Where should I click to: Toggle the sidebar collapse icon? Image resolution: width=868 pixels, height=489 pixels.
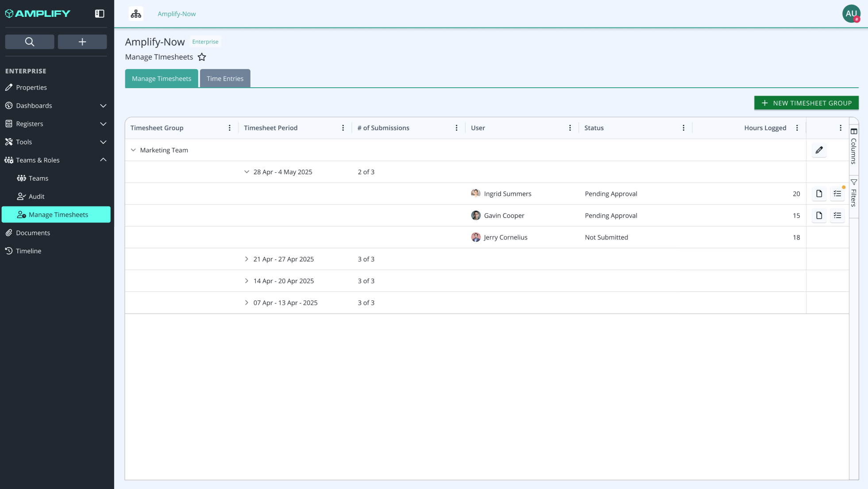point(100,14)
